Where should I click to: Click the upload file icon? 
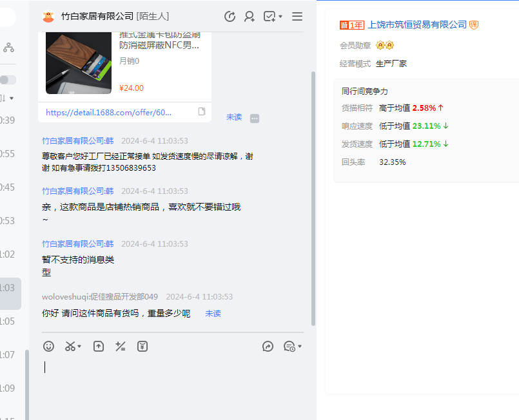coord(99,347)
